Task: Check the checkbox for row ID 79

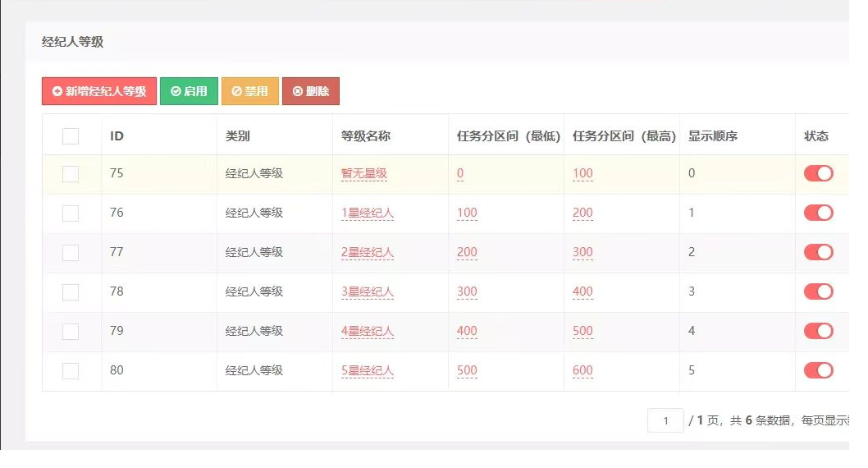Action: [71, 331]
